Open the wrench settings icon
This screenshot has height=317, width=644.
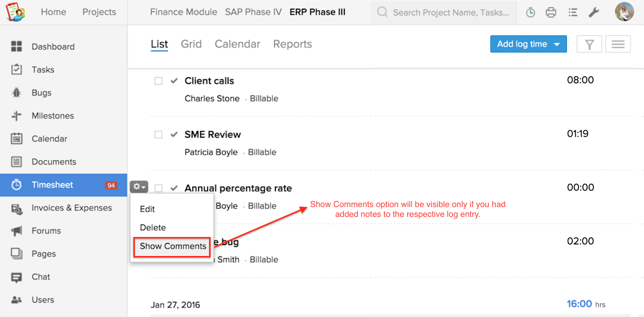594,13
